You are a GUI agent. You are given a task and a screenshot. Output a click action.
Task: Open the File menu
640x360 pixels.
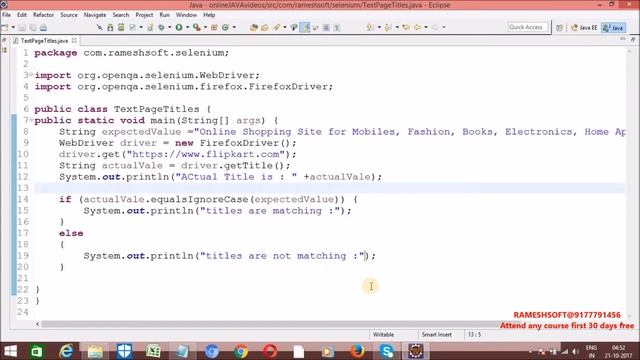[x=7, y=15]
